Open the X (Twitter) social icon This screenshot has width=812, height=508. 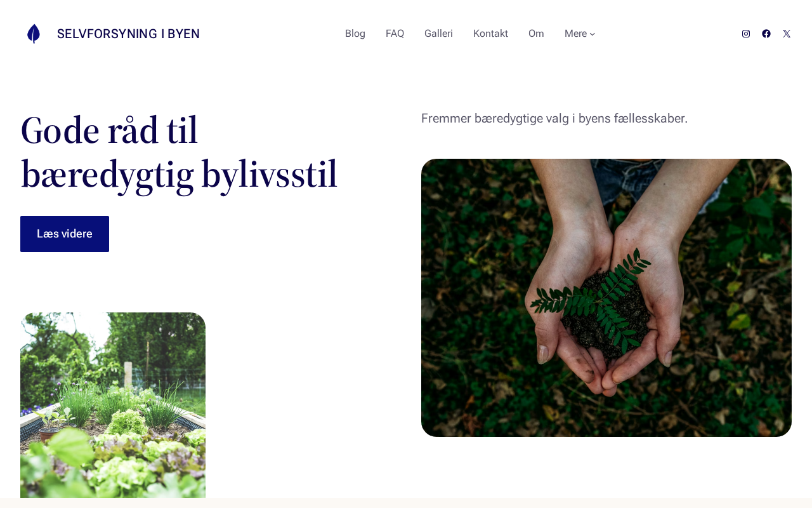tap(787, 34)
